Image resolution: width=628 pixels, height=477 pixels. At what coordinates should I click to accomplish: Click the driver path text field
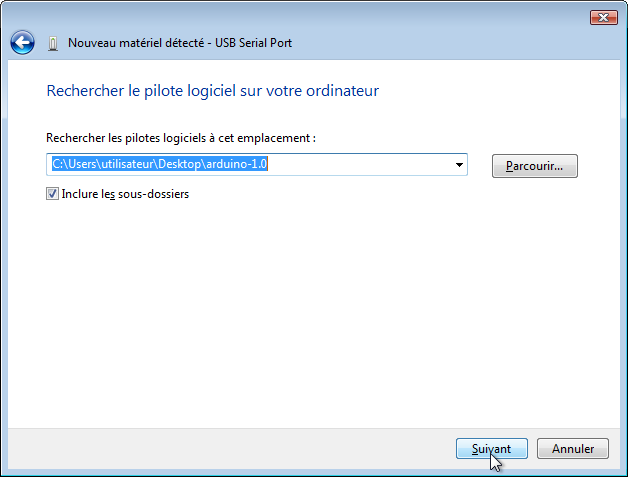(257, 164)
